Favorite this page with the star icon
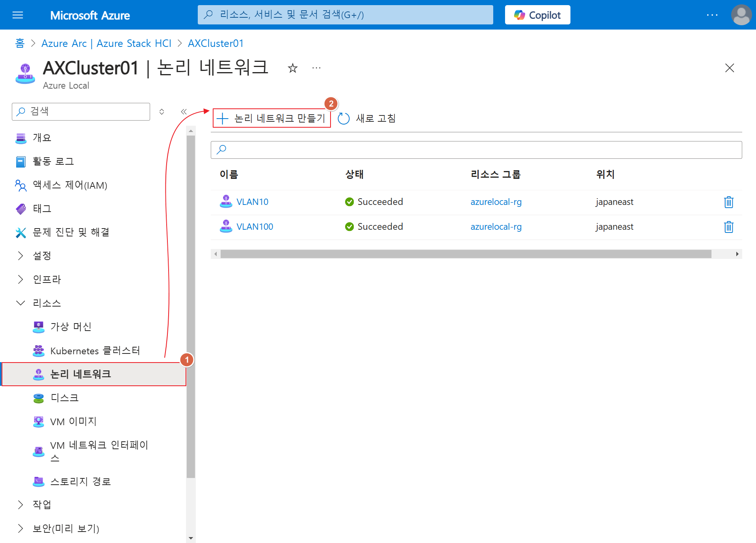This screenshot has width=756, height=543. pos(292,68)
